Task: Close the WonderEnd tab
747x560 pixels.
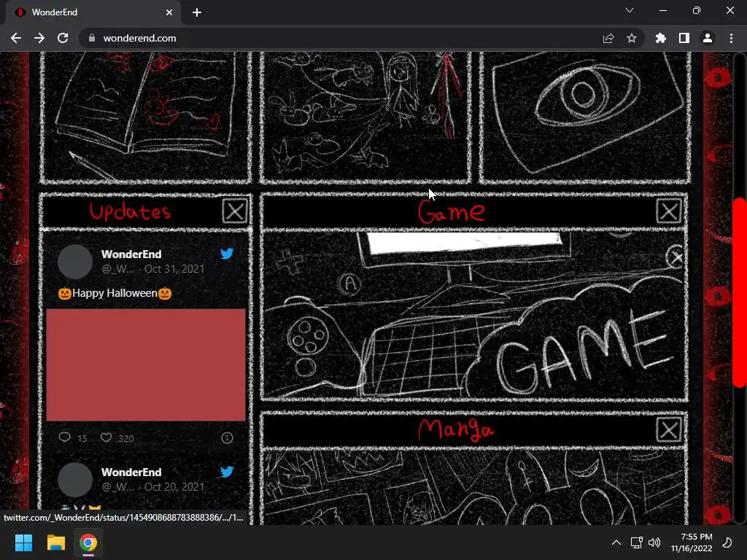Action: click(169, 12)
